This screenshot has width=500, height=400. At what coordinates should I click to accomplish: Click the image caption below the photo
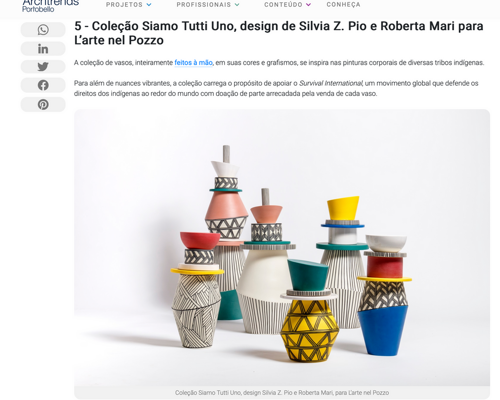click(282, 393)
